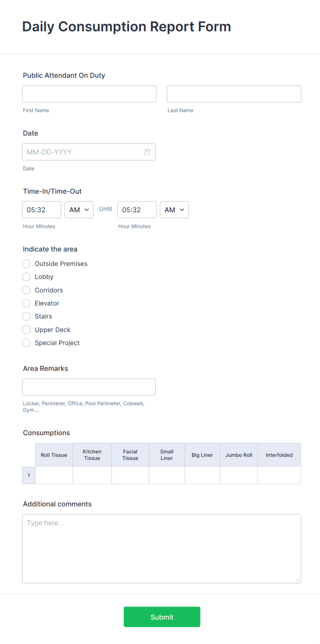Click the Last Name input field
This screenshot has height=644, width=320.
click(234, 94)
